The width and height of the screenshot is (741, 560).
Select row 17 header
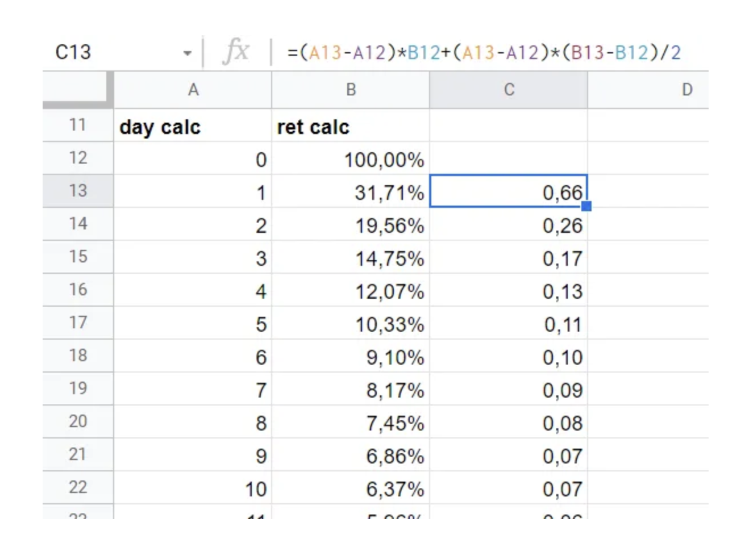pyautogui.click(x=78, y=323)
